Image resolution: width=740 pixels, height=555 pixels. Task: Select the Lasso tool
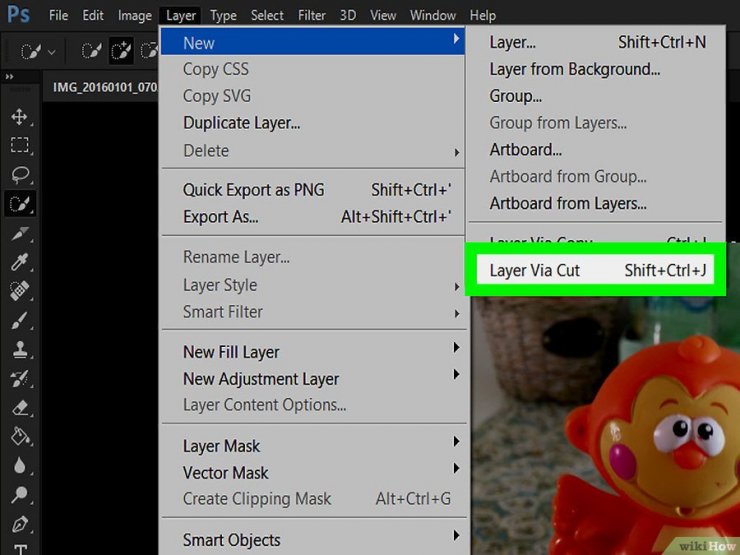point(19,174)
